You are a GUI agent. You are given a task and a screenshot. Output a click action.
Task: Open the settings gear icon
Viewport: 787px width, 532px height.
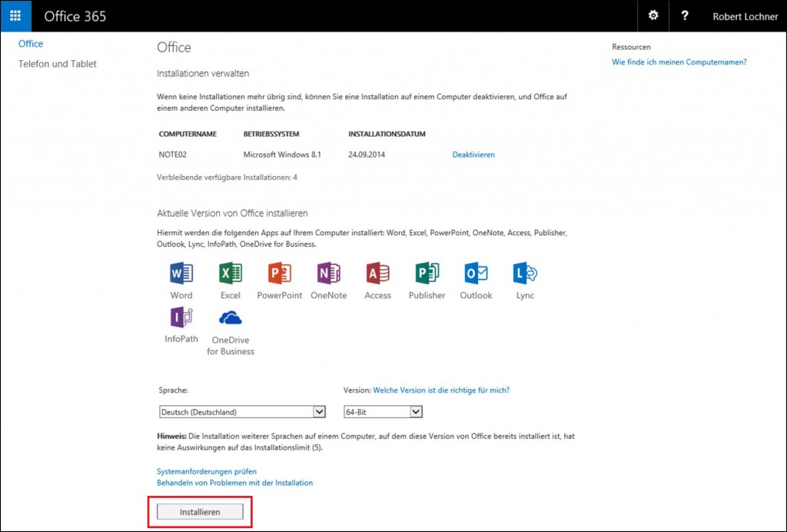pyautogui.click(x=653, y=15)
